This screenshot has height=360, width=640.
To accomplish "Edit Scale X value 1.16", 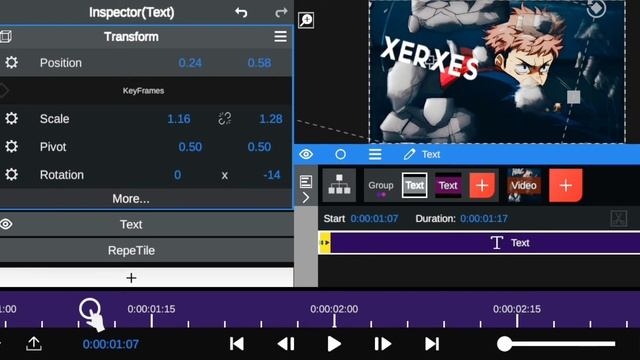I will [179, 119].
